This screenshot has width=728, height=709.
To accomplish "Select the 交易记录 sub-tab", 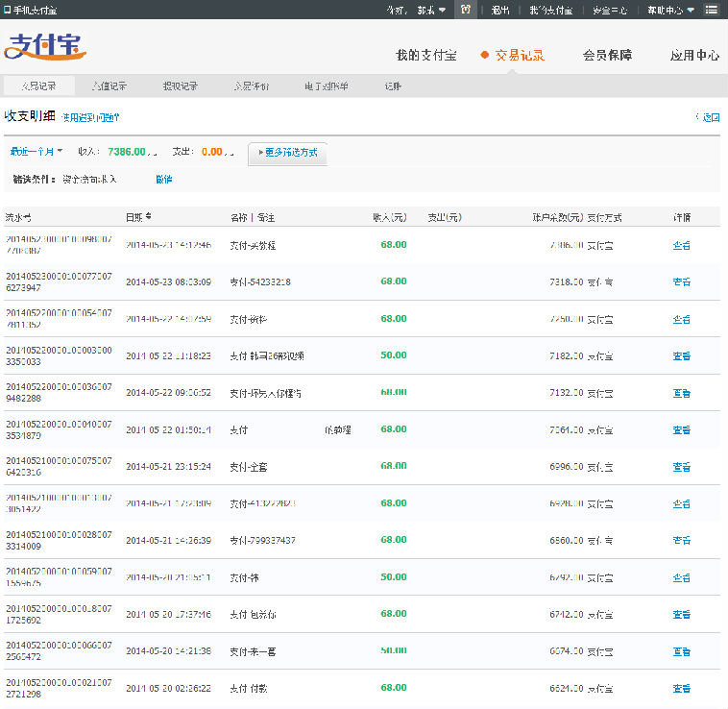I will 39,86.
